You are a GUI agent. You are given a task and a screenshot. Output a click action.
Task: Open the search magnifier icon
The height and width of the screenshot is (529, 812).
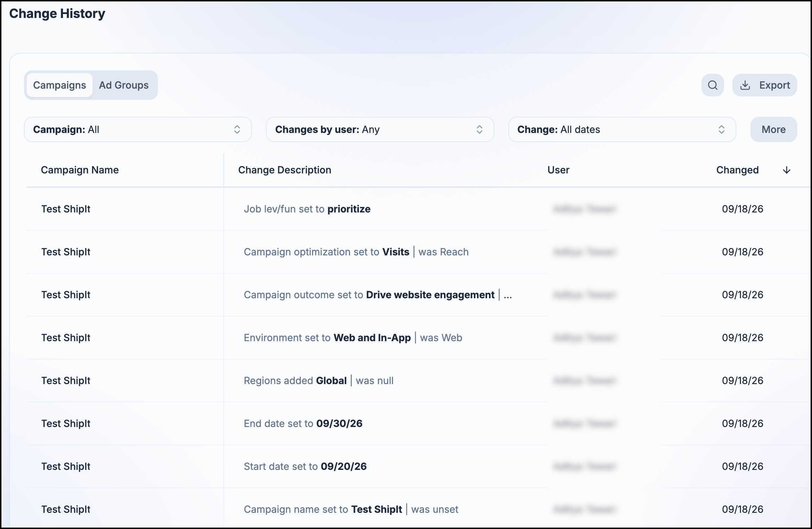(712, 85)
